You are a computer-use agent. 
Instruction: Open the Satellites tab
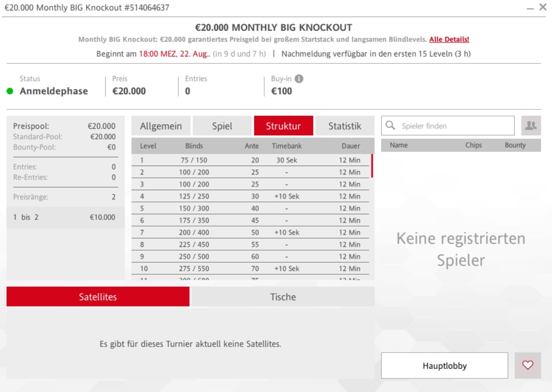[x=98, y=297]
